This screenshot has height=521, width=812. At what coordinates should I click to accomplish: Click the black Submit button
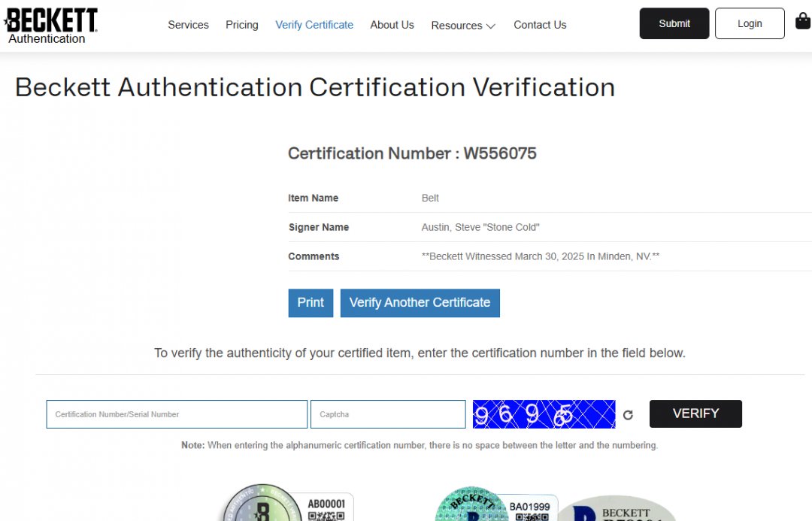pyautogui.click(x=674, y=23)
